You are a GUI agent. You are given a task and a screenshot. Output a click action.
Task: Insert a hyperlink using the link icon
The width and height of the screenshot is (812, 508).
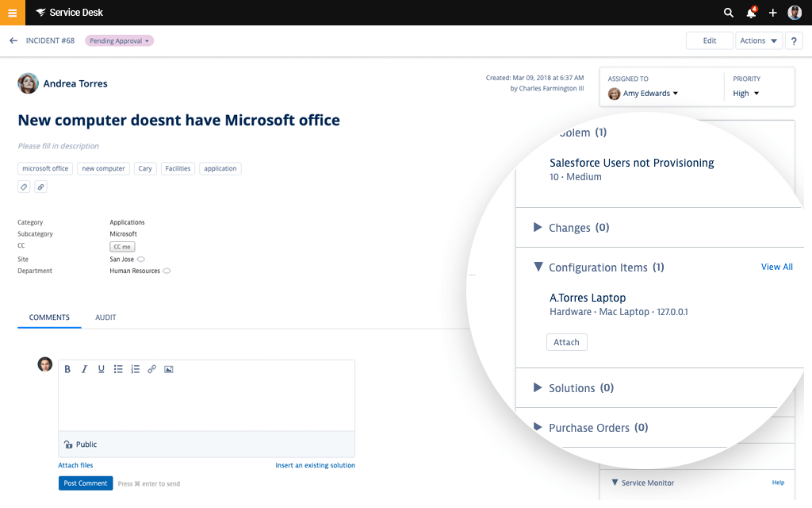[151, 368]
